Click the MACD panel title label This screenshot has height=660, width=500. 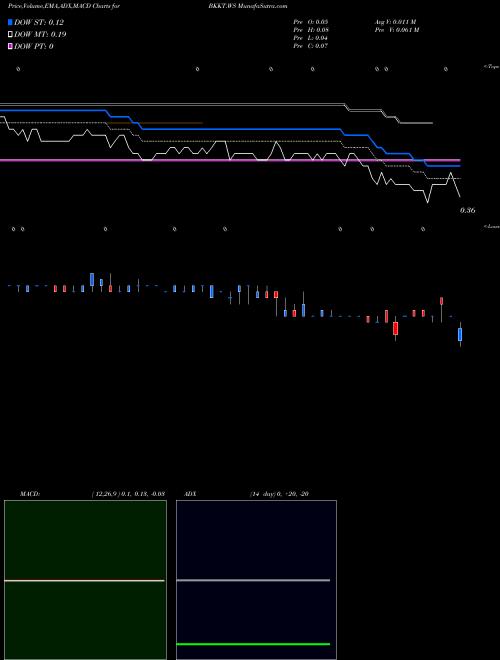pyautogui.click(x=30, y=494)
